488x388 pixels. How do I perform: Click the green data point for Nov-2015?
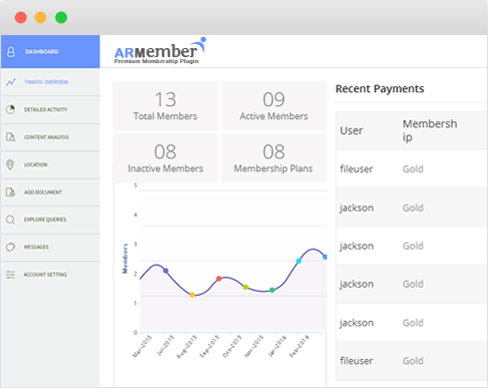click(x=272, y=290)
